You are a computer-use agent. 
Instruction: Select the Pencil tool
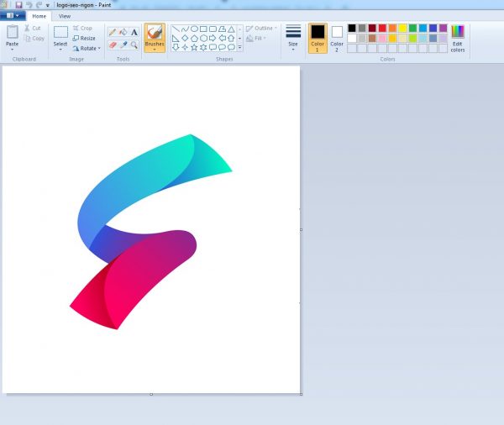[x=113, y=32]
